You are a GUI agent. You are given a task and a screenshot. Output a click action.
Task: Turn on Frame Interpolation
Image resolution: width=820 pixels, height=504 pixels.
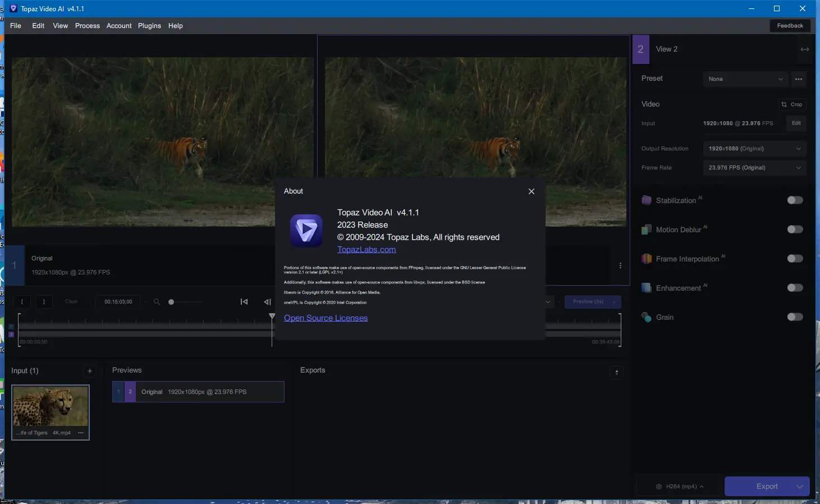point(795,259)
